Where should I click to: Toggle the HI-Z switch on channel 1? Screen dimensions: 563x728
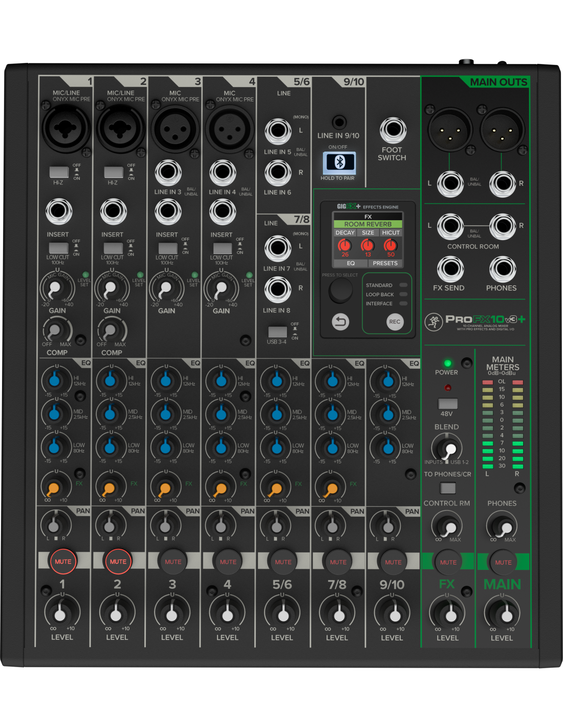(59, 172)
